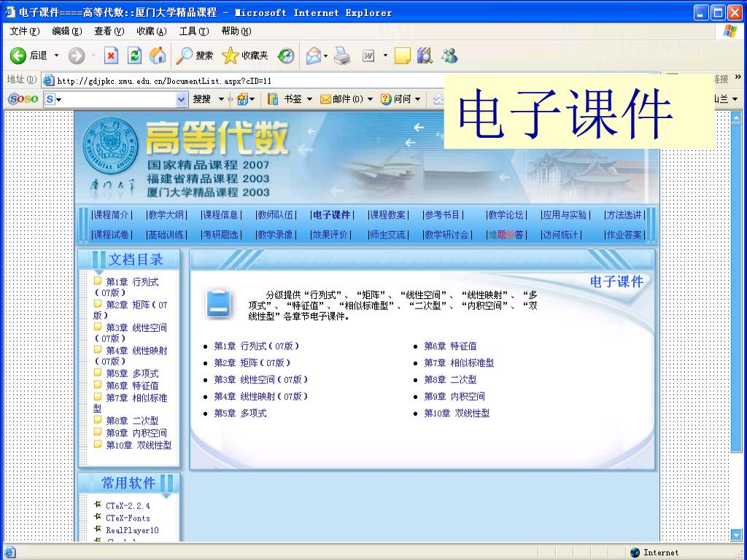Open the 查看(V) menu
Viewport: 747px width, 560px height.
tap(109, 31)
